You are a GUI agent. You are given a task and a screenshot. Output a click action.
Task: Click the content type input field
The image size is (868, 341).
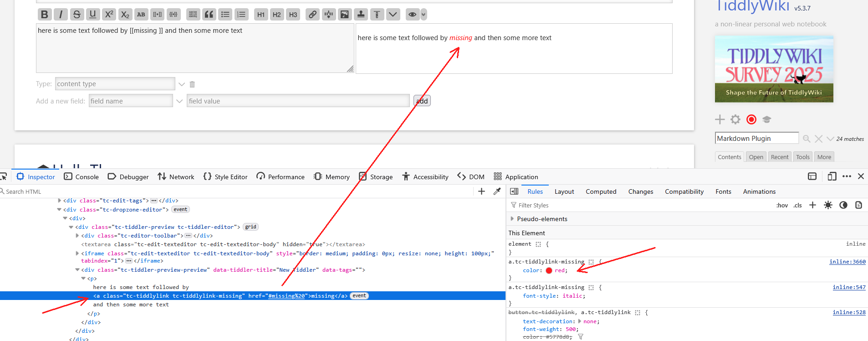click(x=115, y=84)
